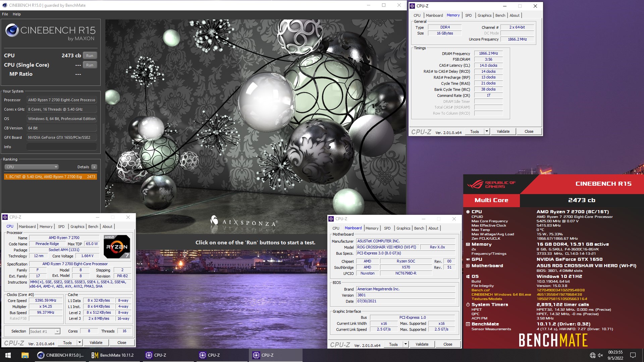
Task: Select Mainboard tab in CPU window
Action: coord(27,227)
